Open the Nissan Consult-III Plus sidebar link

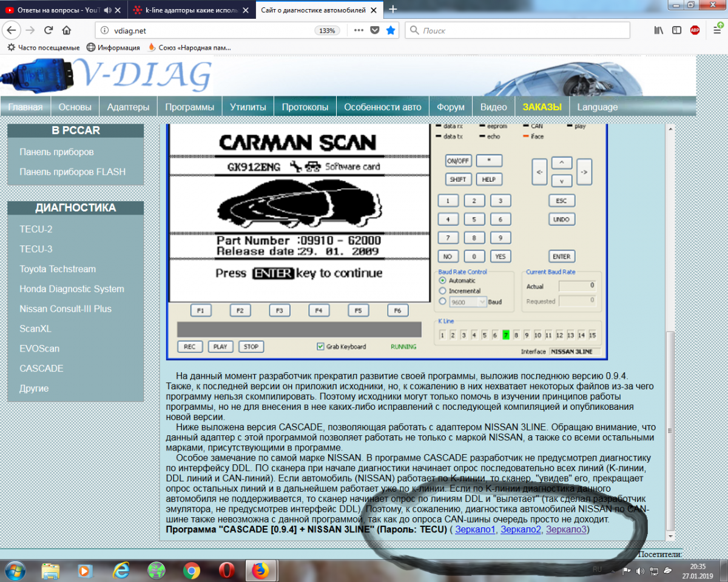(66, 309)
